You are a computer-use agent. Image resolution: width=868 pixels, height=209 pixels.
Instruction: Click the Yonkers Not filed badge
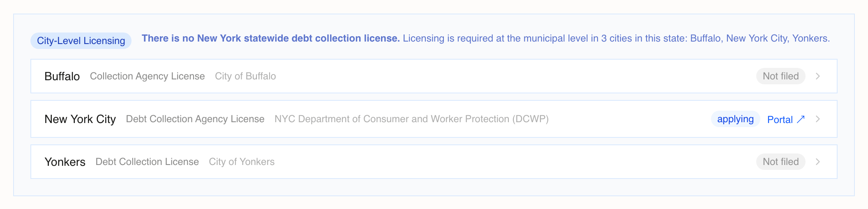(x=780, y=162)
